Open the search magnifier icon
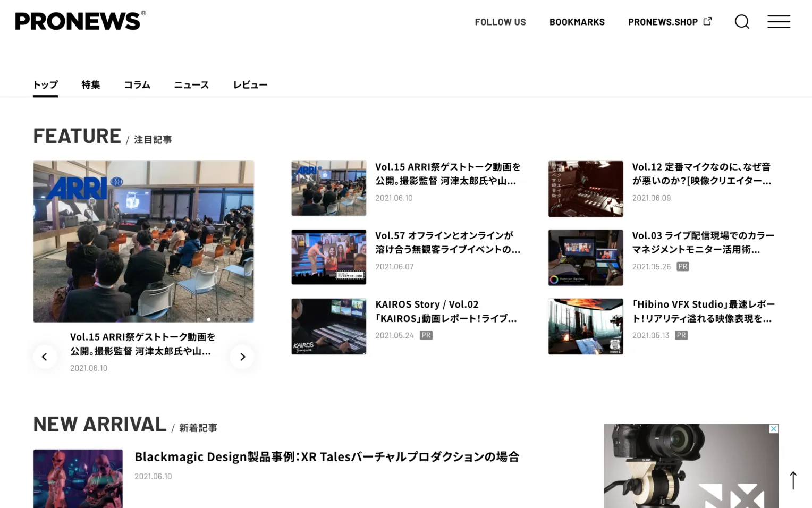 coord(742,22)
